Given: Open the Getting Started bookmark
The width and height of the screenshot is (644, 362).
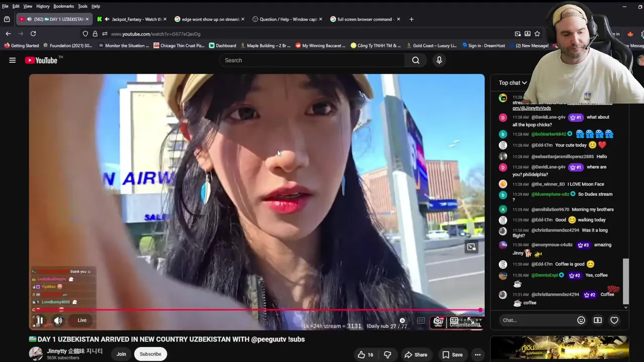Looking at the screenshot, I should [x=21, y=45].
